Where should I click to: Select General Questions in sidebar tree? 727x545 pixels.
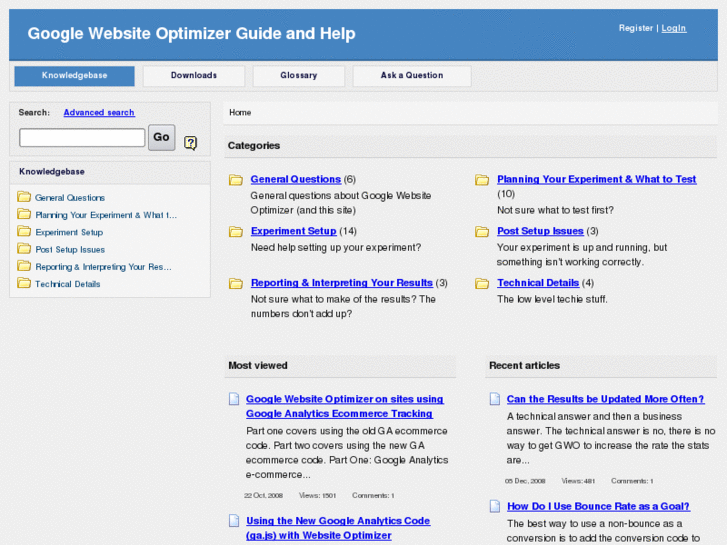coord(70,198)
